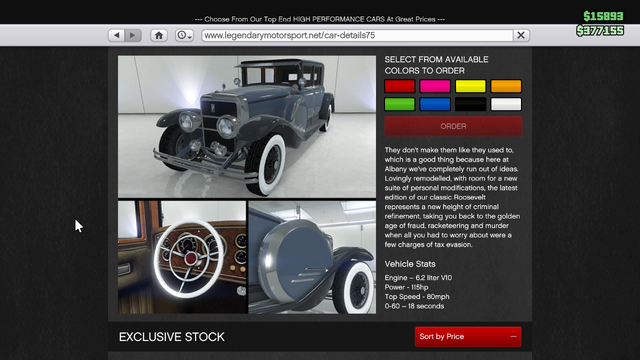Open the browsing history clock dropdown

tap(184, 35)
